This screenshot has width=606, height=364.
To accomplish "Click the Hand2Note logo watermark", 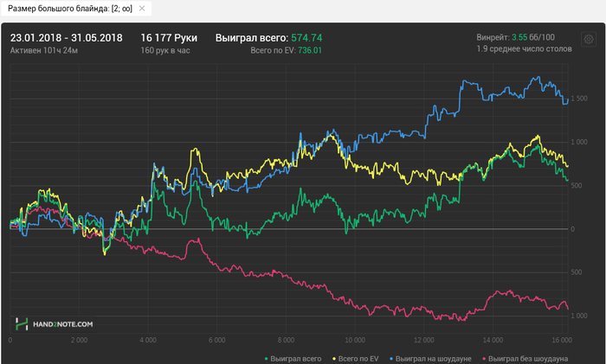I will [54, 323].
